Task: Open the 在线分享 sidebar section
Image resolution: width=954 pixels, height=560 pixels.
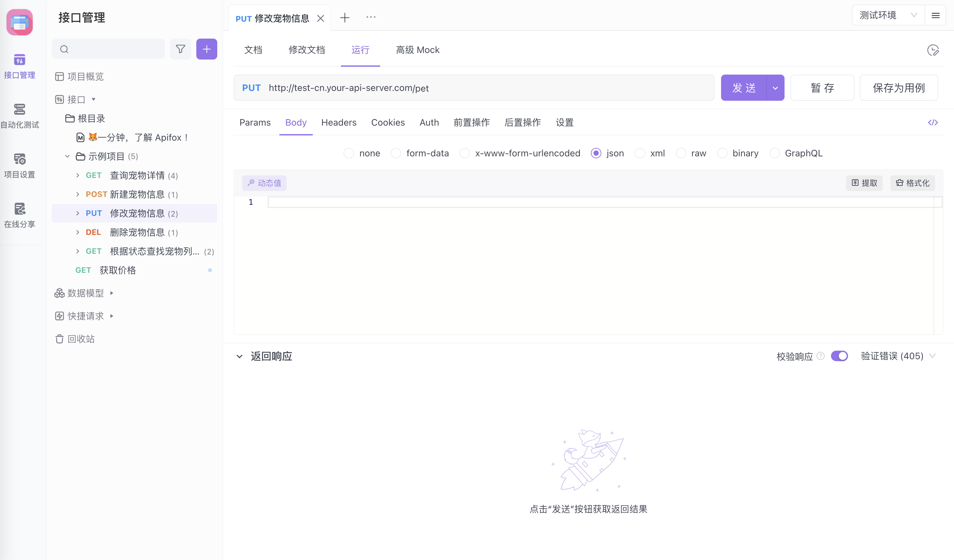Action: coord(20,215)
